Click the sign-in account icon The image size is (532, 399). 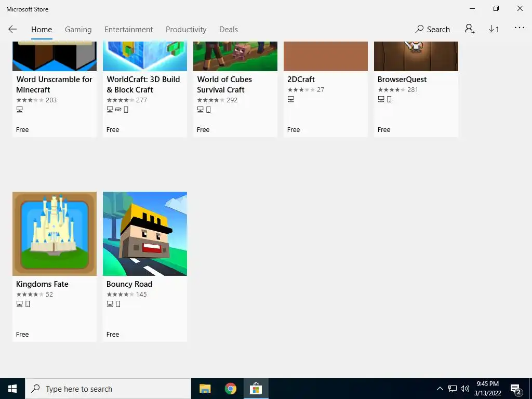point(470,29)
